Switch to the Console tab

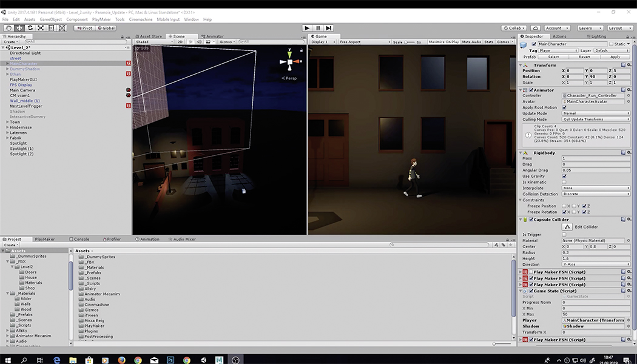coord(81,239)
